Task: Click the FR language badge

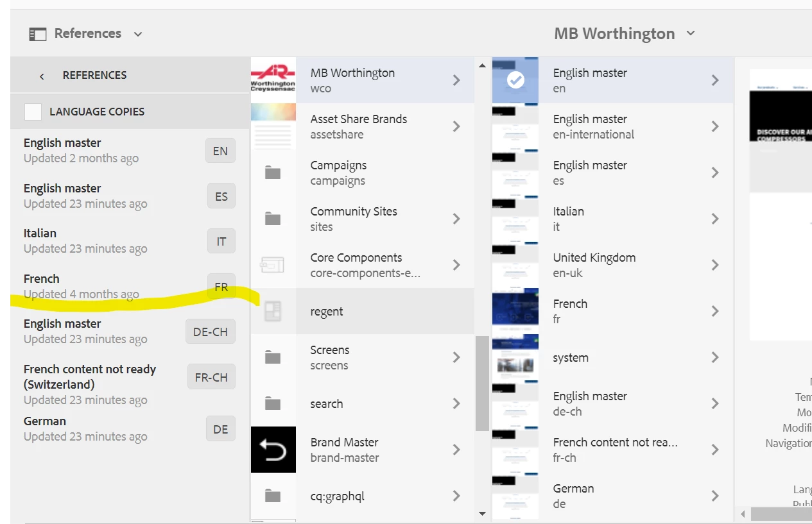Action: tap(221, 287)
